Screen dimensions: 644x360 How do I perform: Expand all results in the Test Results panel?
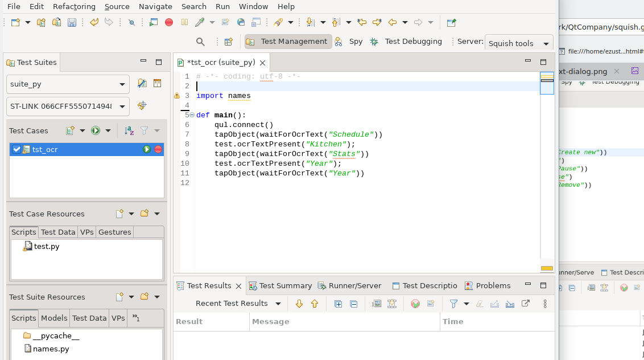pyautogui.click(x=338, y=304)
